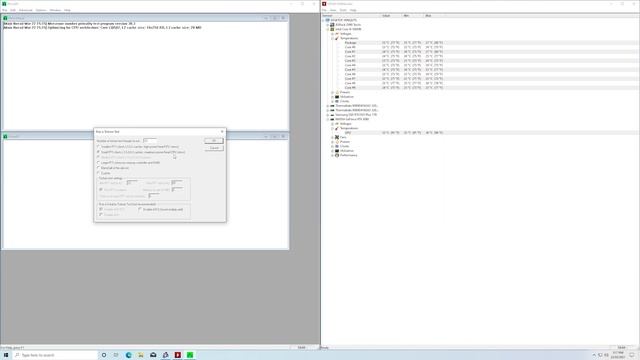Open the View menu in HWMonitor
The width and height of the screenshot is (640, 360).
pyautogui.click(x=333, y=10)
